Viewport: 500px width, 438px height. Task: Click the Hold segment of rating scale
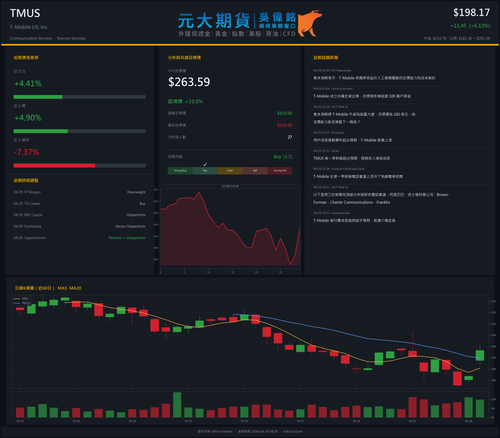tap(230, 171)
